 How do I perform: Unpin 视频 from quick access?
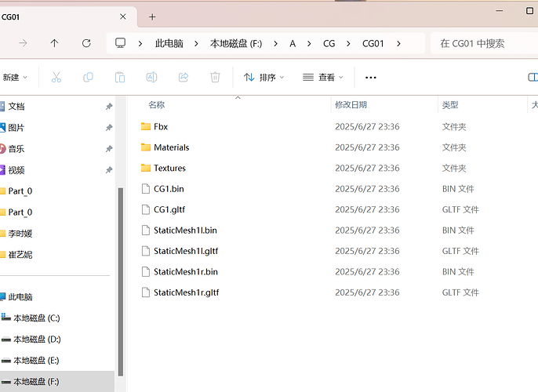pyautogui.click(x=109, y=170)
